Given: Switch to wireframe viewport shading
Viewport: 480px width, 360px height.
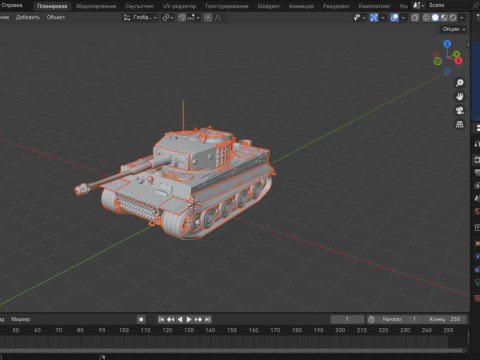Looking at the screenshot, I should (426, 18).
